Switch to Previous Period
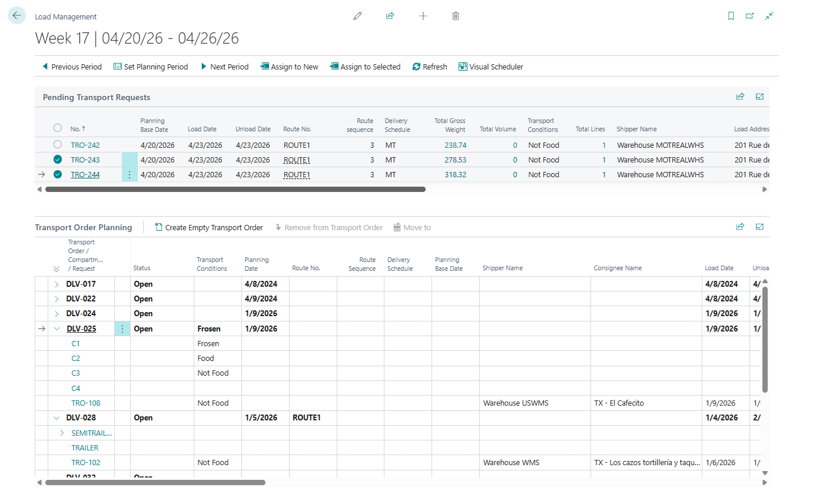 tap(71, 67)
